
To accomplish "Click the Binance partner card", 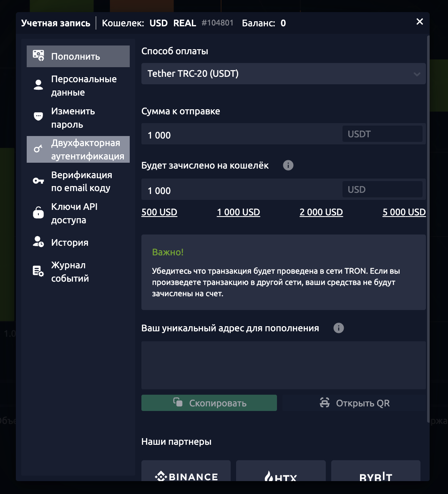I will point(186,471).
